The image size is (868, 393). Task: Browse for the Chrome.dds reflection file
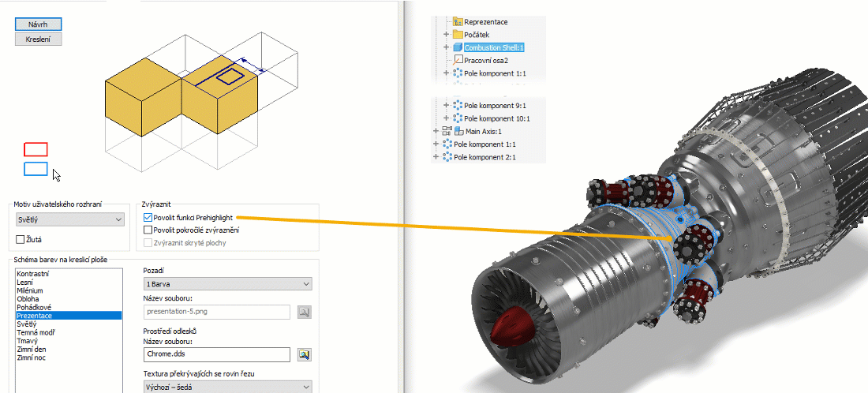[x=304, y=354]
